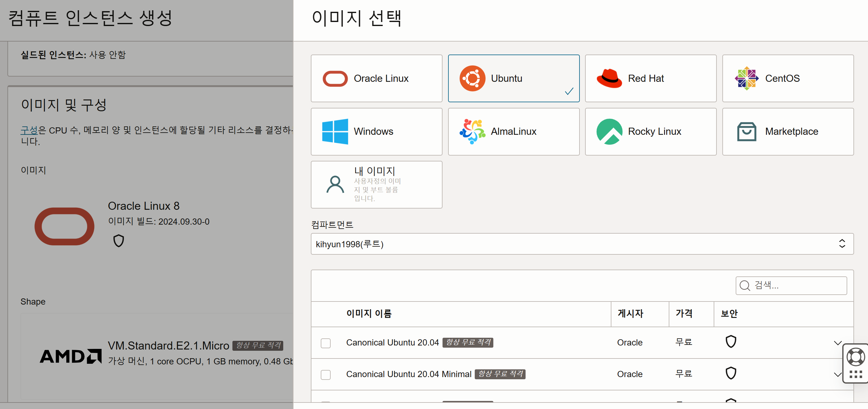The image size is (868, 409).
Task: Open the 컴파트먼트 kihyun1998(루트) dropdown
Action: [x=582, y=244]
